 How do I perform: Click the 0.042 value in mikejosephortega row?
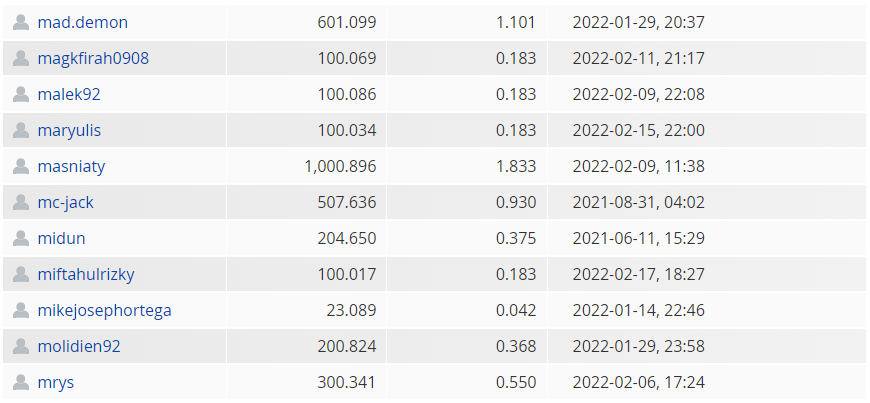click(x=516, y=310)
